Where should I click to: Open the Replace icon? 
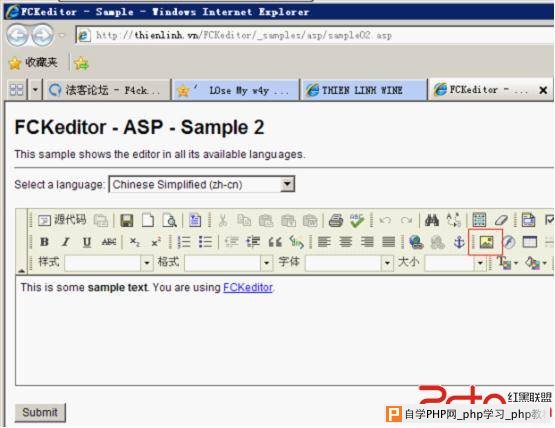coord(453,220)
